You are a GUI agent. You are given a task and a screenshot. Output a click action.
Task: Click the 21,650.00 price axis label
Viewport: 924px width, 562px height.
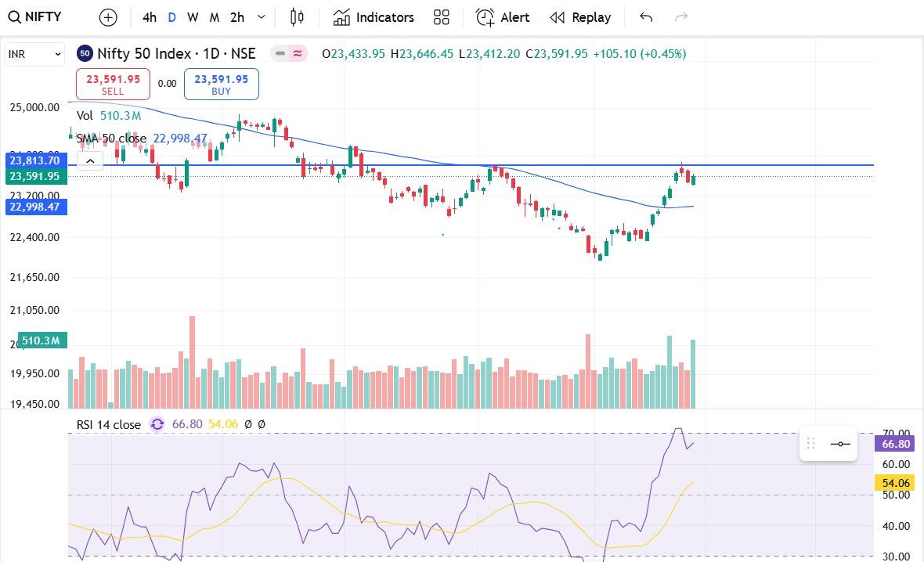(x=34, y=277)
